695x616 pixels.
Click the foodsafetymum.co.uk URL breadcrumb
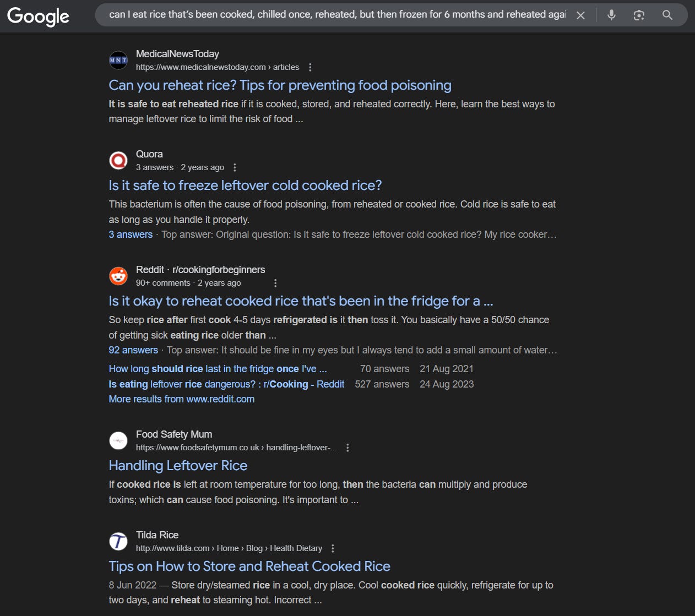[236, 448]
